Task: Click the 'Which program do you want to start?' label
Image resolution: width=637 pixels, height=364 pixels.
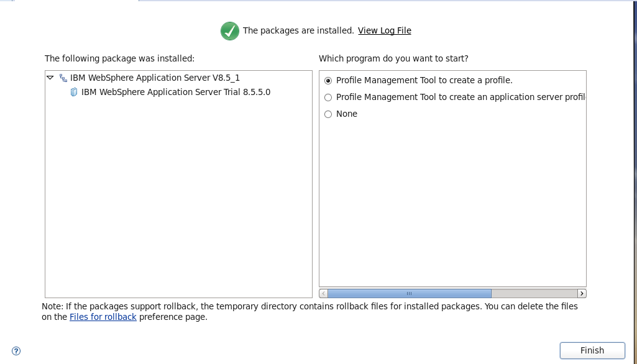Action: point(393,58)
